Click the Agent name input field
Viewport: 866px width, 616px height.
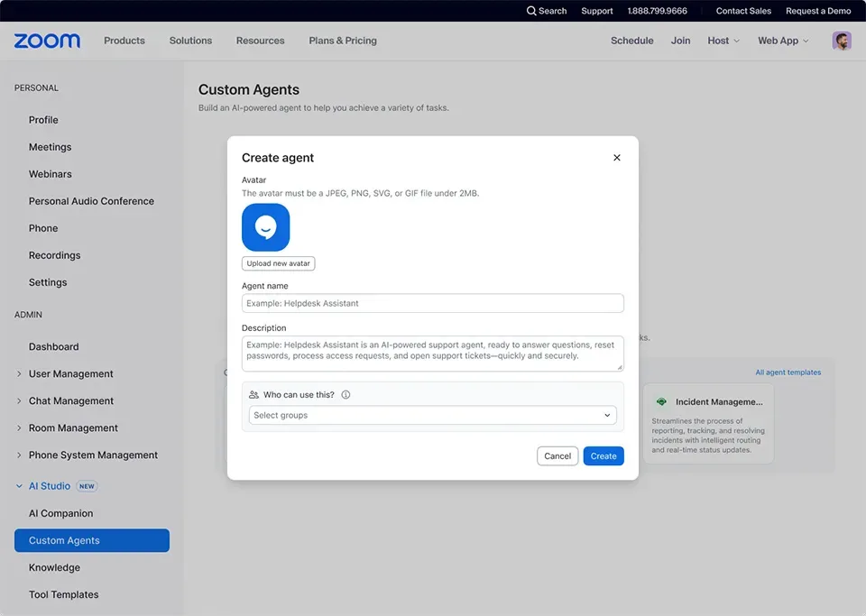click(x=431, y=303)
